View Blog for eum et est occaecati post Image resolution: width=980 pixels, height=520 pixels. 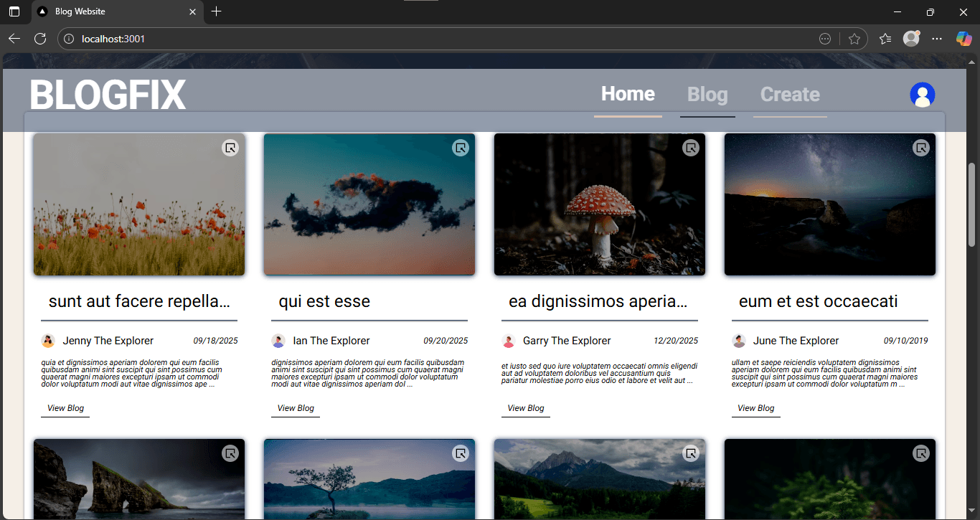coord(756,408)
